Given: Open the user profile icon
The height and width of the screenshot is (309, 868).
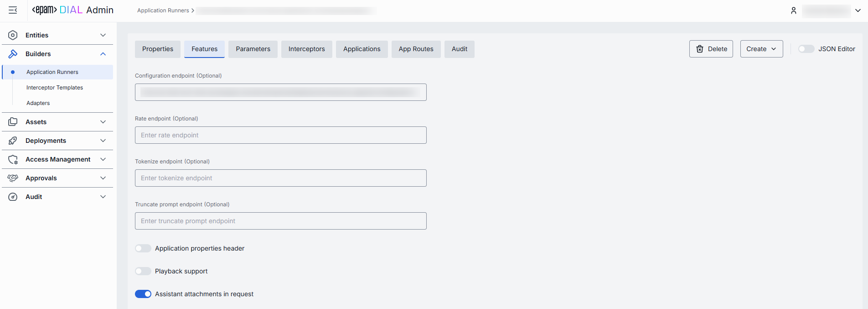Looking at the screenshot, I should 793,10.
